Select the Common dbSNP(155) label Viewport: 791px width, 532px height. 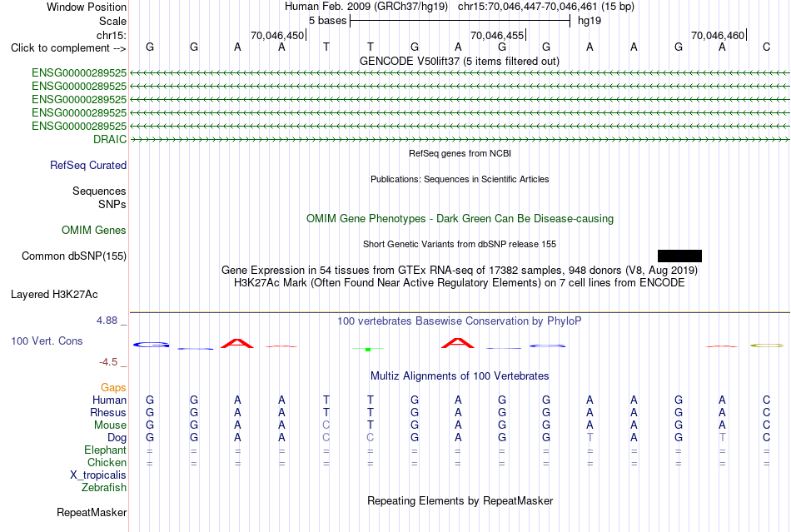74,256
